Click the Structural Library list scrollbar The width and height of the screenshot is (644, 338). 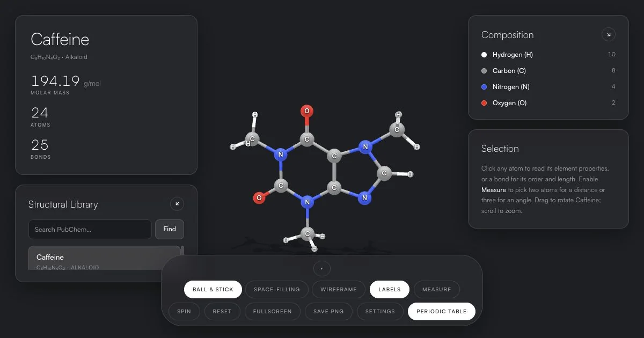[x=182, y=252]
